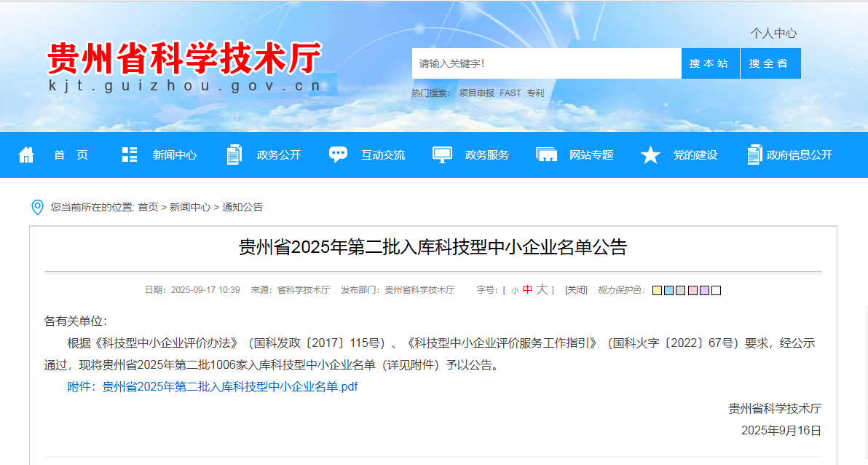Choose the yellow eye-protection color swatch
Image resolution: width=868 pixels, height=465 pixels.
pyautogui.click(x=657, y=290)
